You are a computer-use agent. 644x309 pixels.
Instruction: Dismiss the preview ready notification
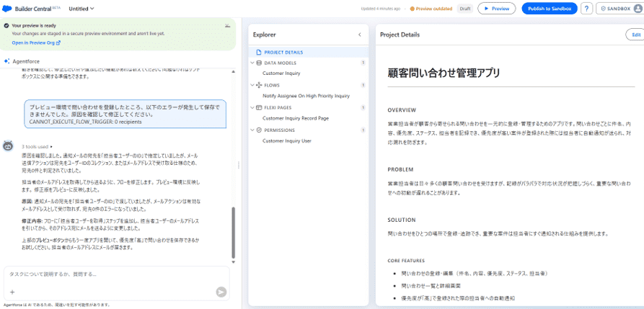coord(228,25)
